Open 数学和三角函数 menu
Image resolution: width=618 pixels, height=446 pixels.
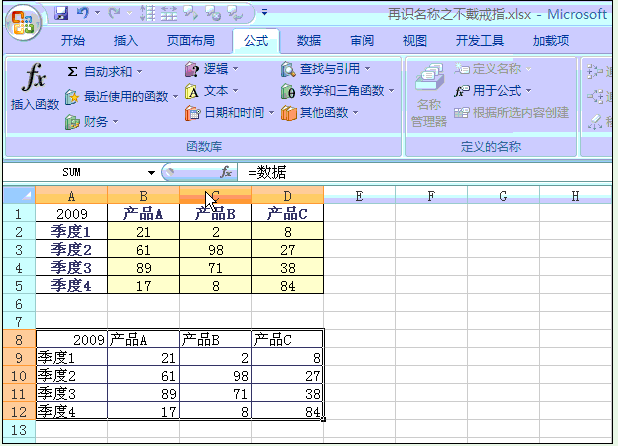(x=337, y=91)
